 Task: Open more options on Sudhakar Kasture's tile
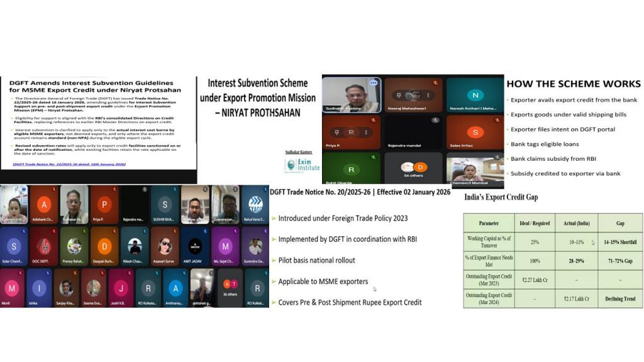pyautogui.click(x=373, y=83)
